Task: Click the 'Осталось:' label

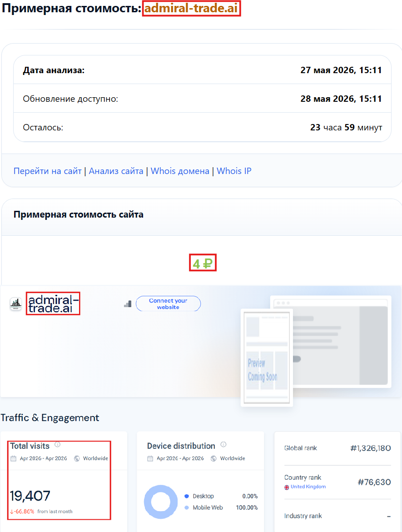Action: (x=43, y=128)
